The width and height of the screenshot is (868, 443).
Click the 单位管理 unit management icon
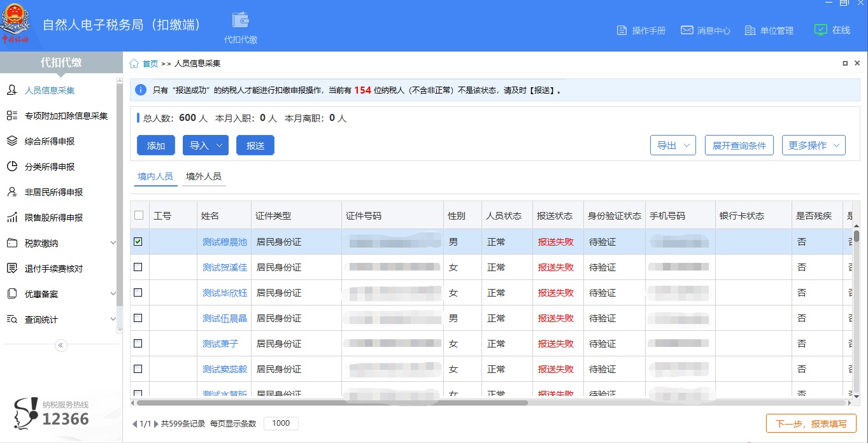pos(750,29)
